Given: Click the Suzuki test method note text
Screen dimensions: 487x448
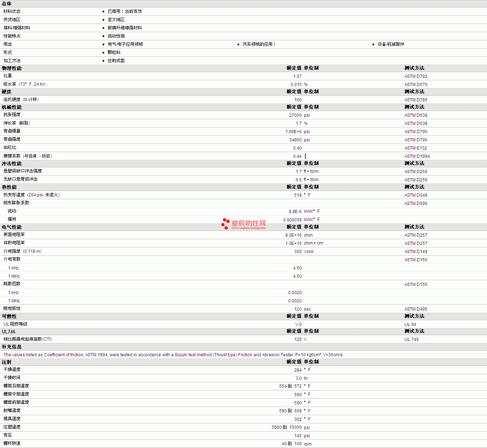Looking at the screenshot, I should pyautogui.click(x=174, y=355).
